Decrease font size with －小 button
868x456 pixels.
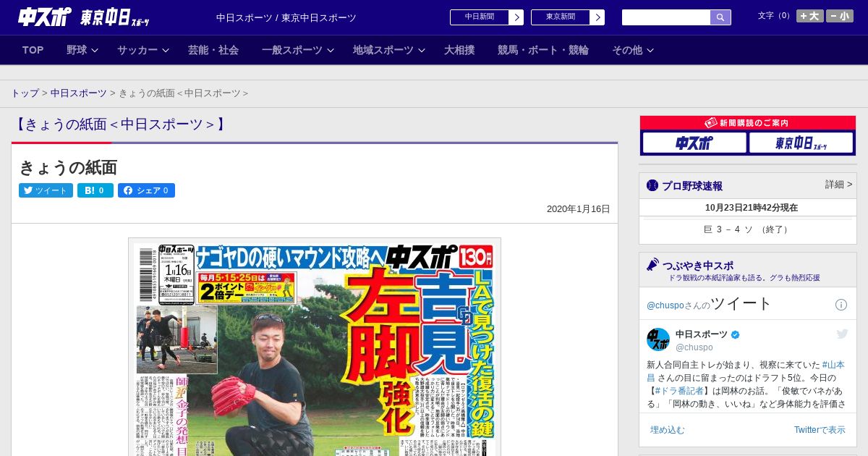coord(840,16)
